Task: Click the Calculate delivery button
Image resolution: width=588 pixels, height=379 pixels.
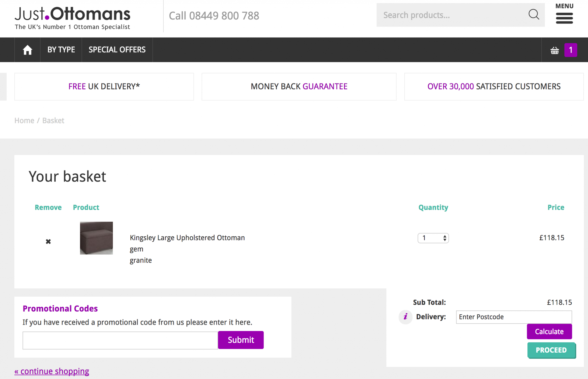Action: [549, 332]
